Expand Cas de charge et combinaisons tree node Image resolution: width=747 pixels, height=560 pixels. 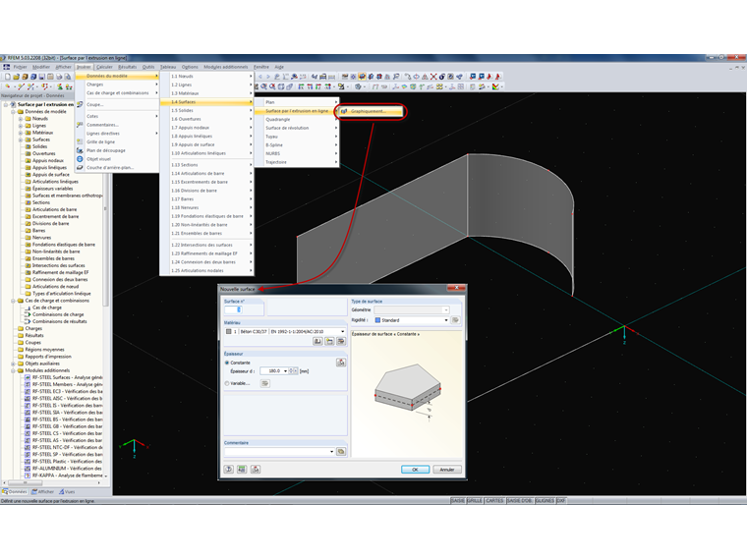tap(14, 301)
